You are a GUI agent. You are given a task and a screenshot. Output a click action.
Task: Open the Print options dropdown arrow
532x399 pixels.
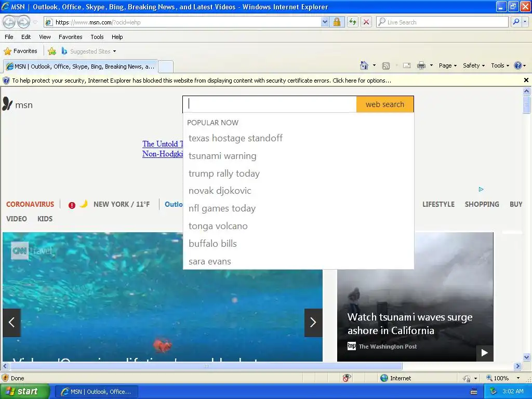point(431,65)
